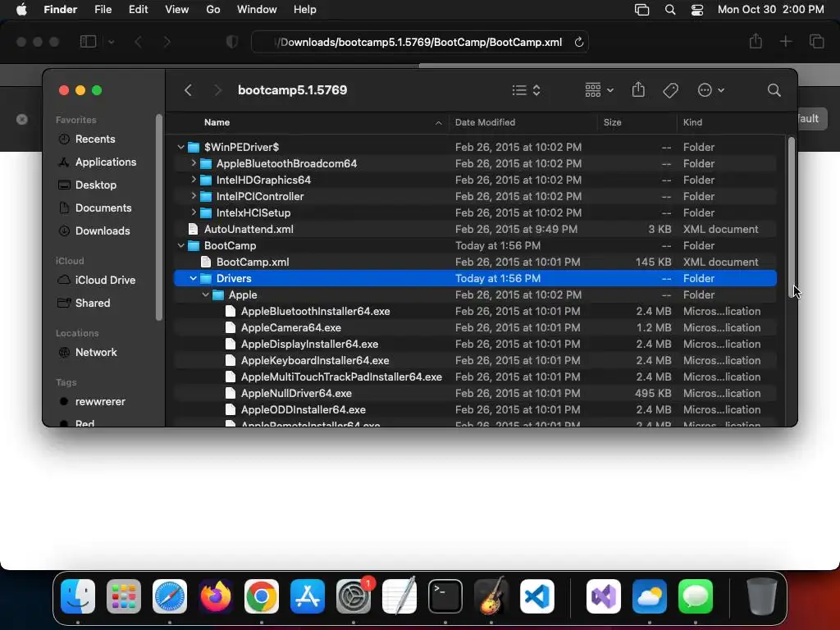Open the Go menu

click(213, 10)
